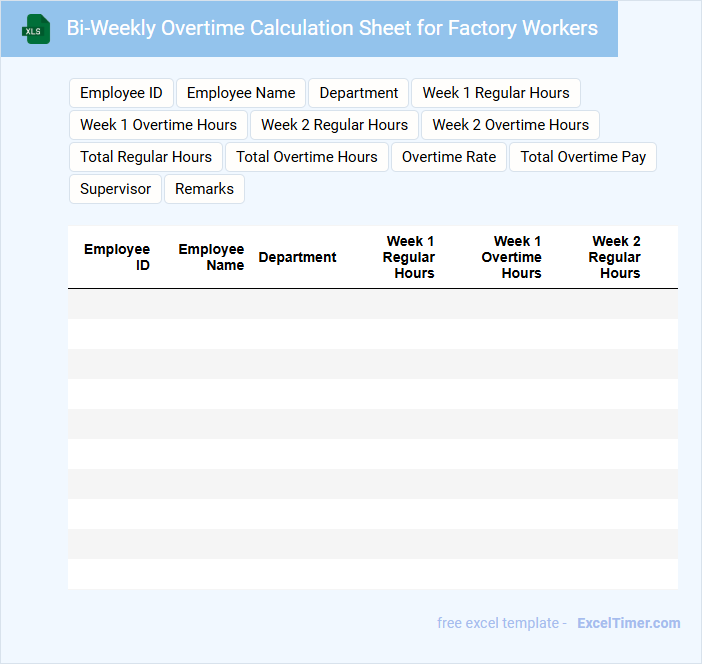Click Week 2 Regular Hours column header
The width and height of the screenshot is (702, 664).
coord(614,257)
